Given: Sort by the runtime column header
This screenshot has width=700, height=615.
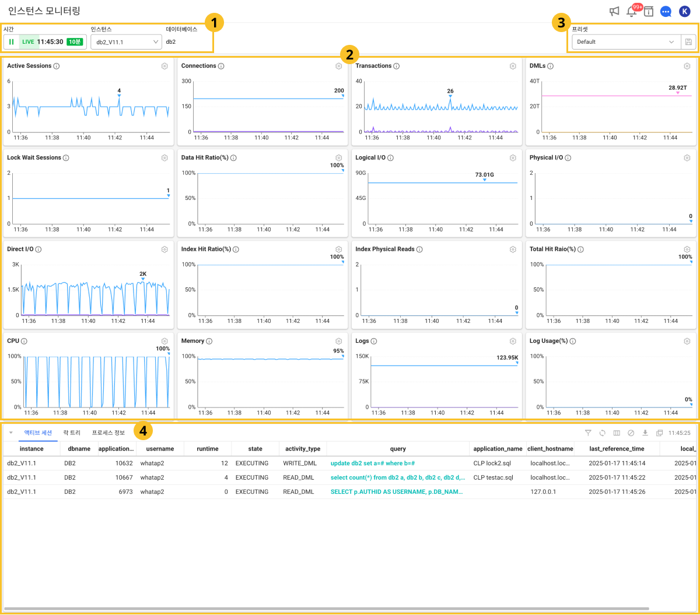Looking at the screenshot, I should [208, 449].
